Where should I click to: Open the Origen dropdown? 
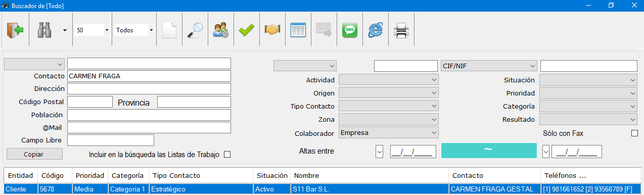(389, 93)
